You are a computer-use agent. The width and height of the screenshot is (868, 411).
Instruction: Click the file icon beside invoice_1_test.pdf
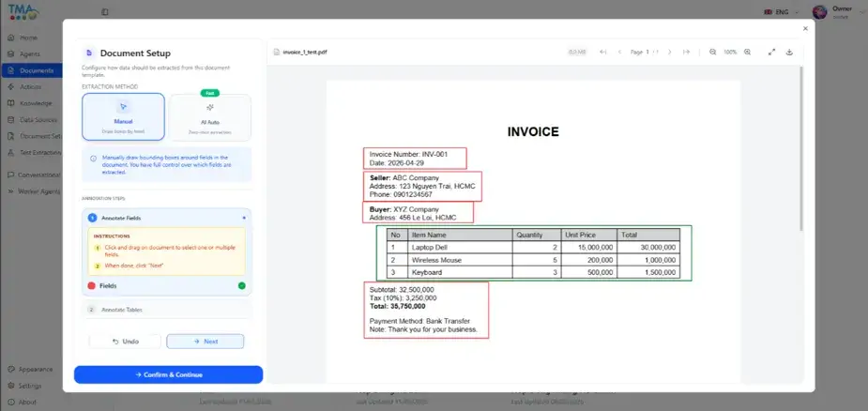(x=277, y=52)
